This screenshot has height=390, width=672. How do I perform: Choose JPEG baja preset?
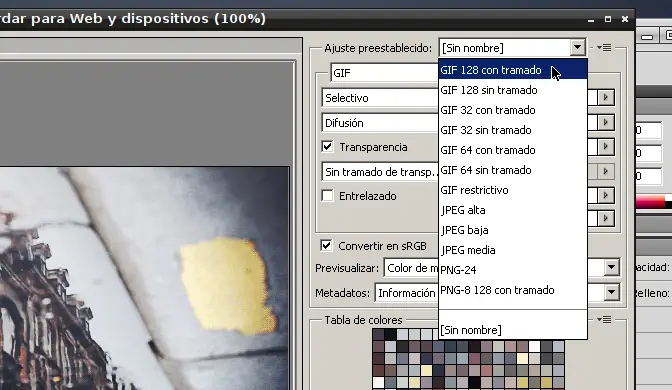(513, 230)
